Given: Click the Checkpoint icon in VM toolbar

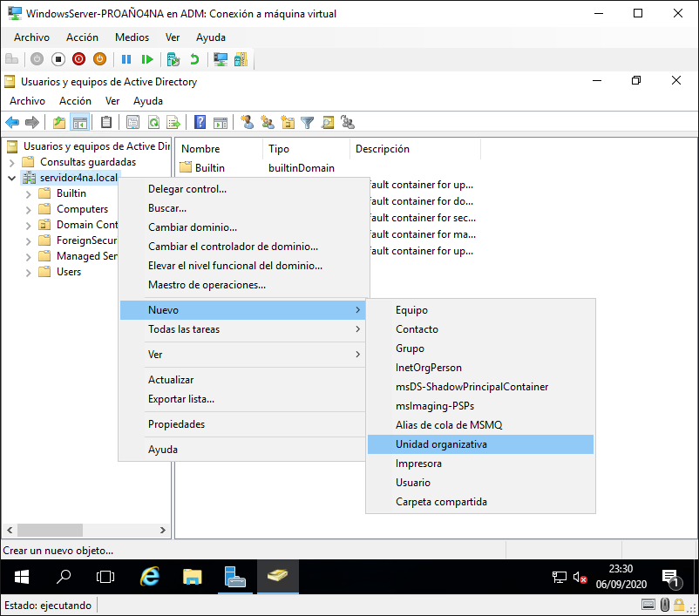Looking at the screenshot, I should (173, 59).
